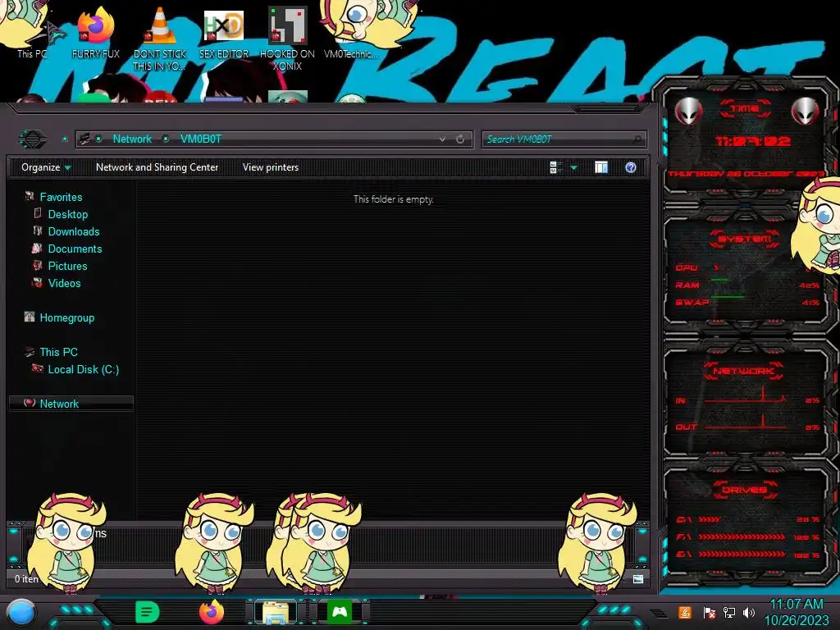Click the Action Center flag tray icon
Screen dimensions: 840x630
pos(709,612)
